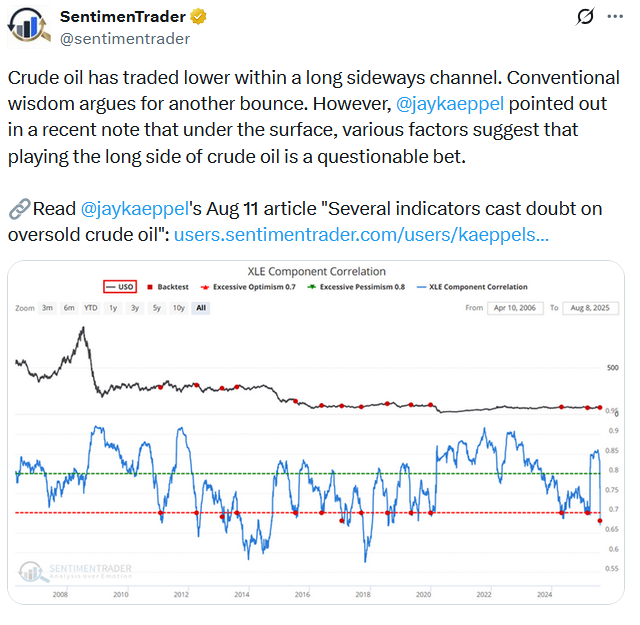
Task: Select the All zoom range
Action: 201,308
